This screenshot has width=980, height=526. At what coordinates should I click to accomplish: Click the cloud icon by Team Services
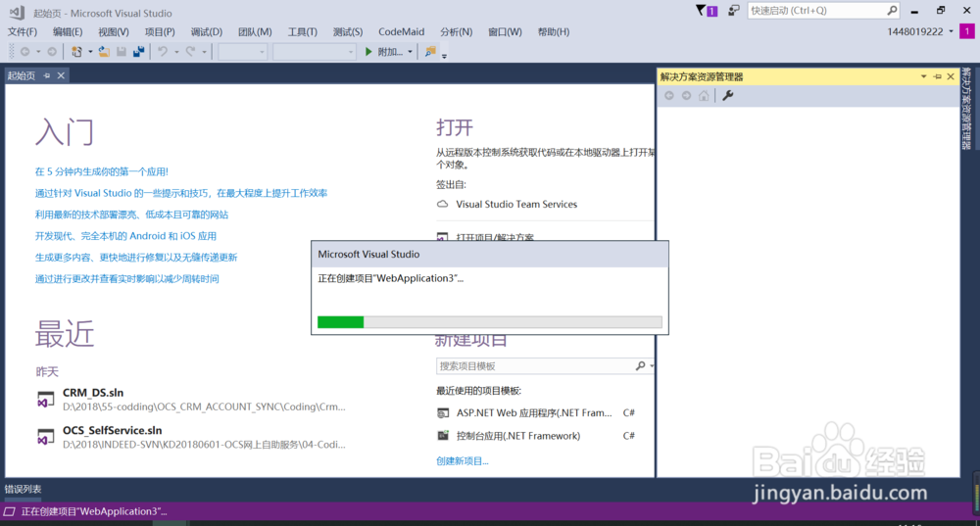[443, 205]
